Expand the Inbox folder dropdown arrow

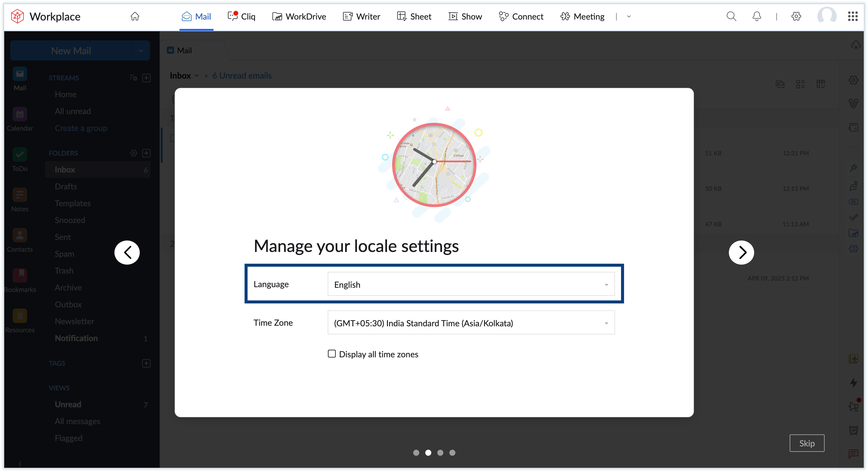198,76
